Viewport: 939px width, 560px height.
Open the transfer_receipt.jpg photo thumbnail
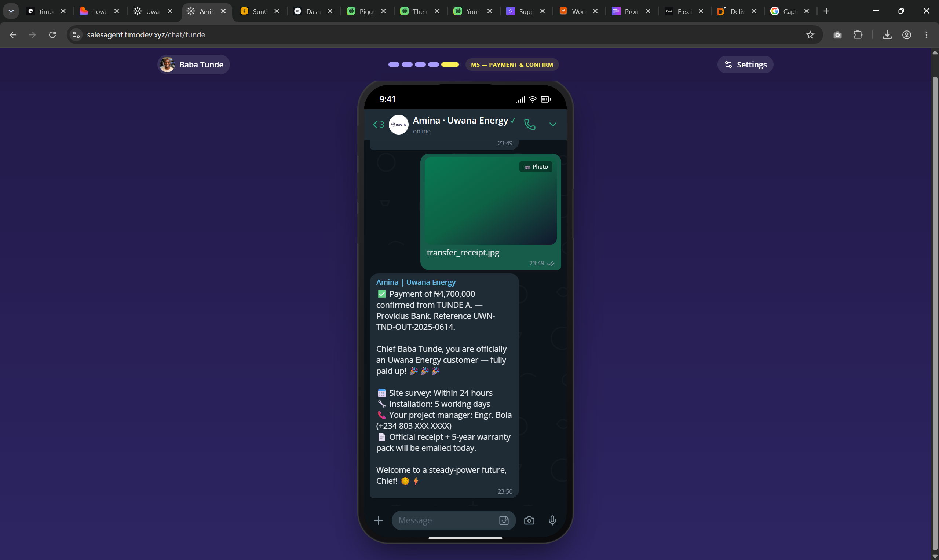490,201
